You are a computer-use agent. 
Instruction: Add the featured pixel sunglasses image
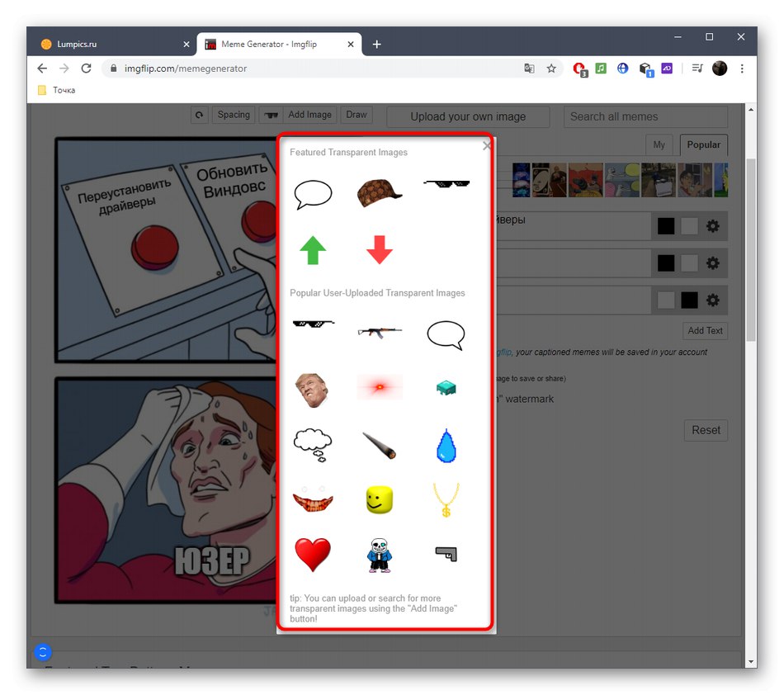(x=446, y=184)
